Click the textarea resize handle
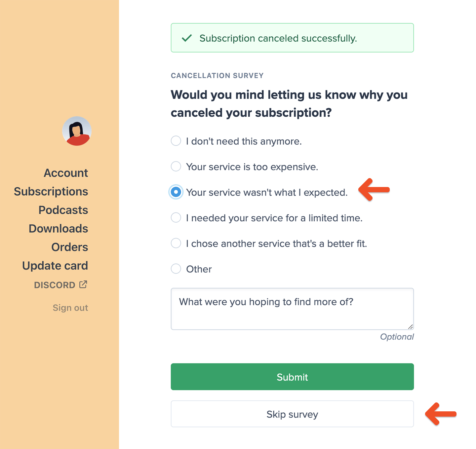 point(411,327)
